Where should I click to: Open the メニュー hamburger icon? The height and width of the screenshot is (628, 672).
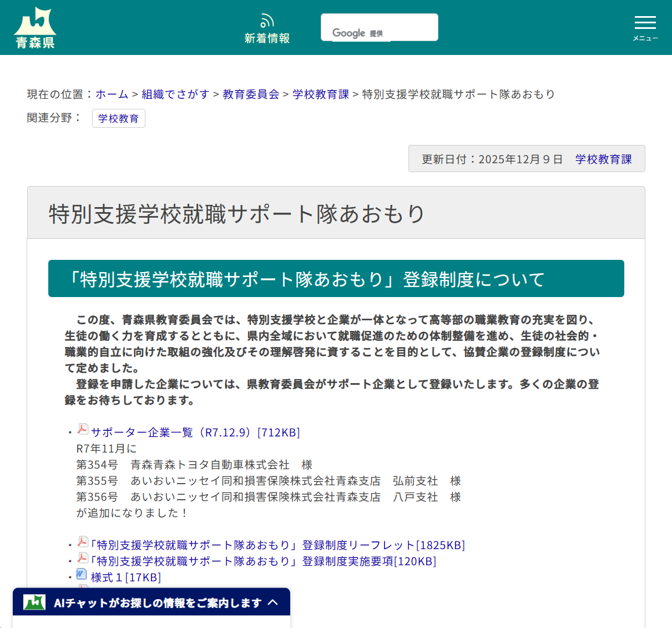pyautogui.click(x=645, y=23)
